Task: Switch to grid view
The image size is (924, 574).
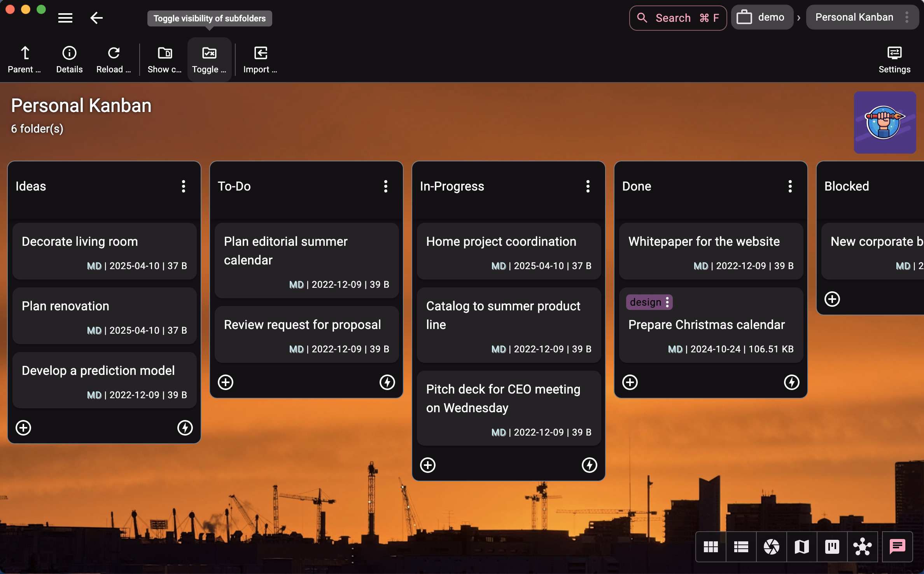Action: pyautogui.click(x=710, y=547)
